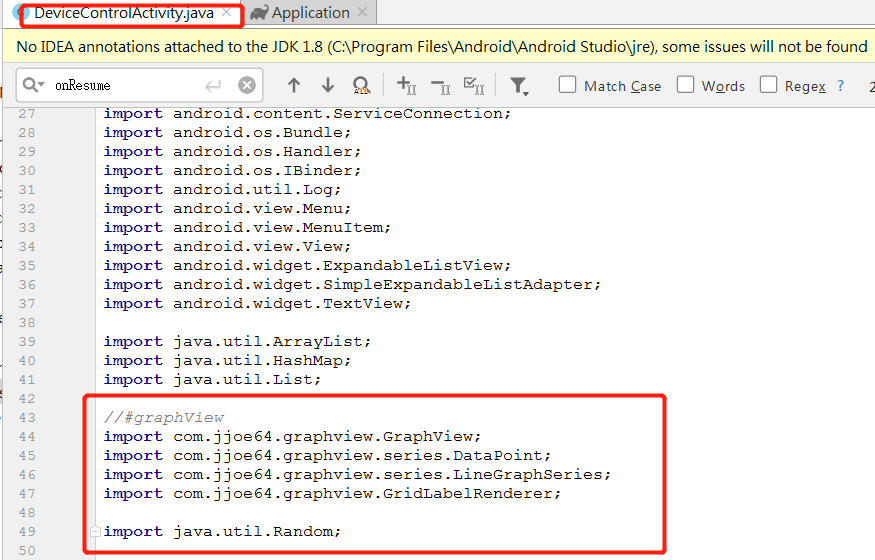875x560 pixels.
Task: Switch to DeviceControlActivity.java tab
Action: 124,13
